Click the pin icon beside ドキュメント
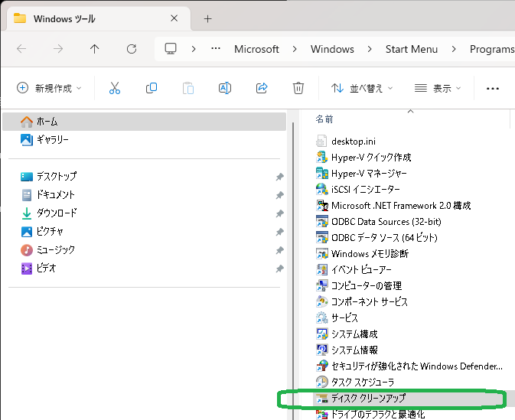This screenshot has width=515, height=420. (x=279, y=195)
